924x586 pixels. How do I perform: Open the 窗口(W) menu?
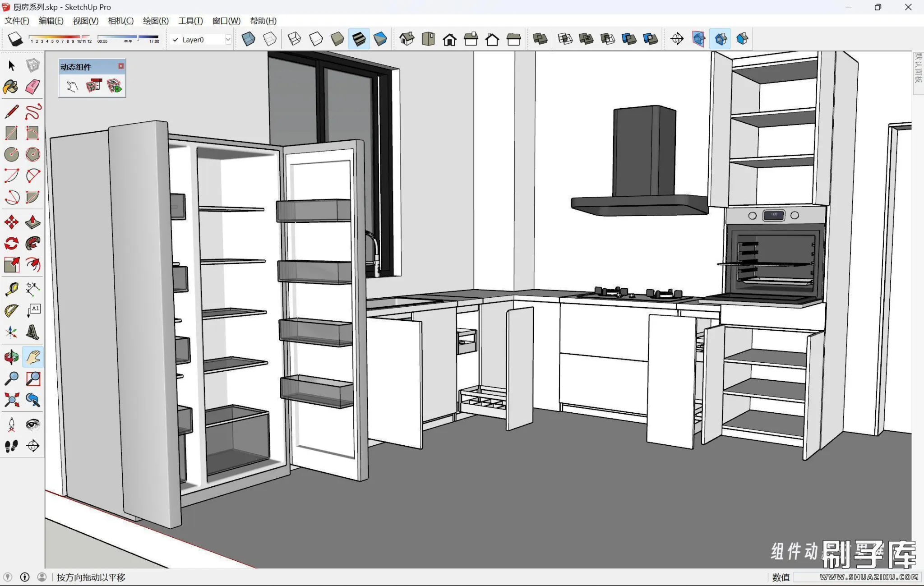(226, 21)
